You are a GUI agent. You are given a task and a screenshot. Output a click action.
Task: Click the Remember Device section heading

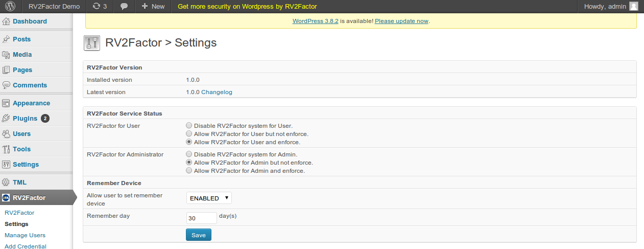[x=114, y=183]
